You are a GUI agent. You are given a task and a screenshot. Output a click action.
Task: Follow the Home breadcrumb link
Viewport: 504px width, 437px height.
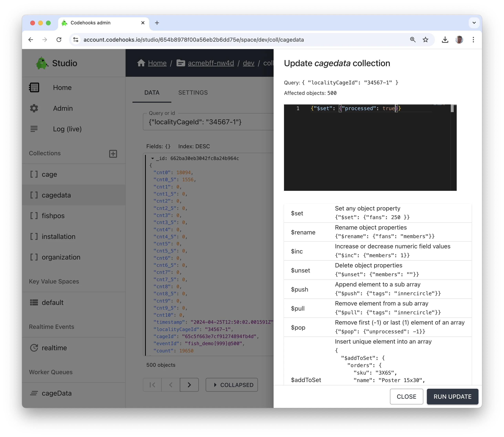[x=157, y=63]
